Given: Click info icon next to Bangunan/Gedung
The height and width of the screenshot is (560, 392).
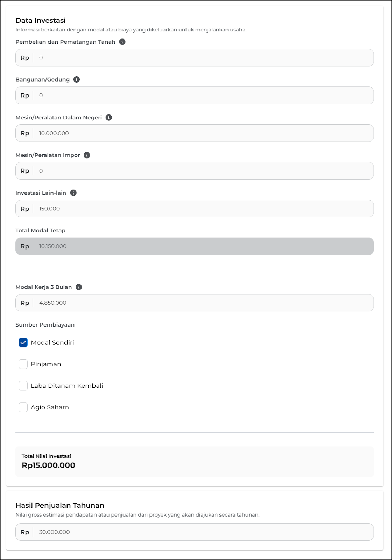Looking at the screenshot, I should (x=77, y=79).
